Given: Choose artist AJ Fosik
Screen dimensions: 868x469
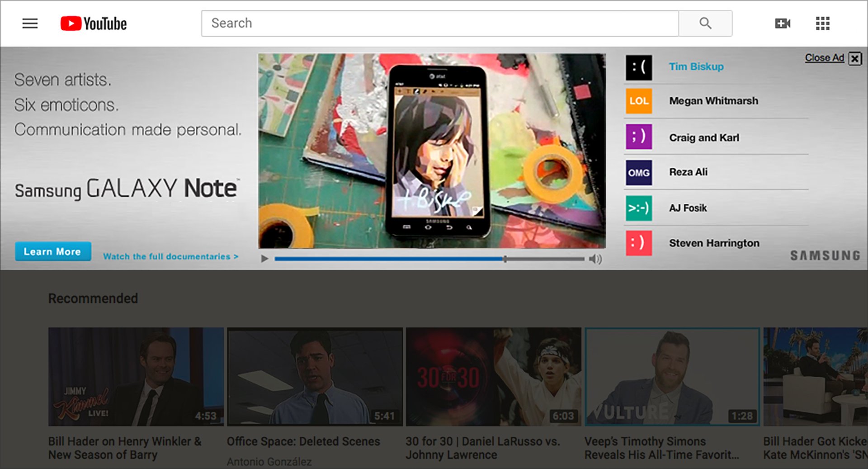Looking at the screenshot, I should (688, 208).
